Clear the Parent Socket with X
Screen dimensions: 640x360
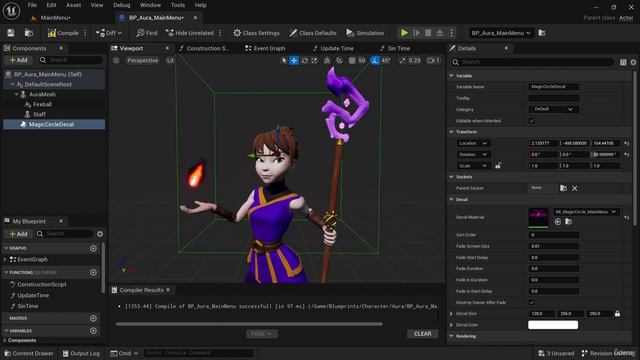pos(575,188)
